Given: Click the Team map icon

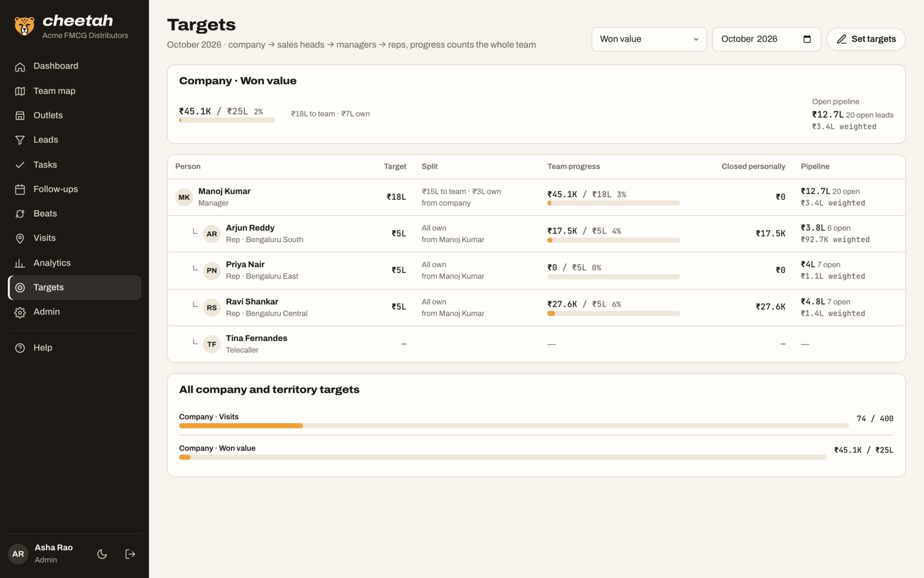Looking at the screenshot, I should point(20,91).
